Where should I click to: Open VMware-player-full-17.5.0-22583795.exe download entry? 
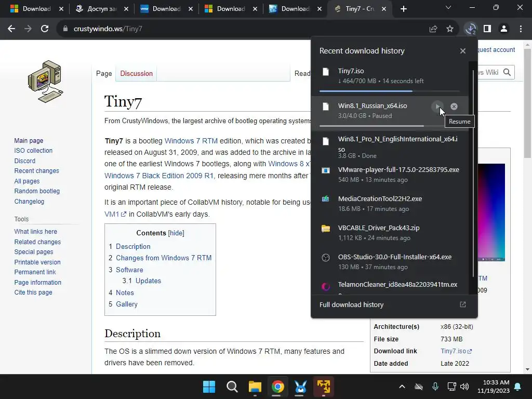click(390, 175)
